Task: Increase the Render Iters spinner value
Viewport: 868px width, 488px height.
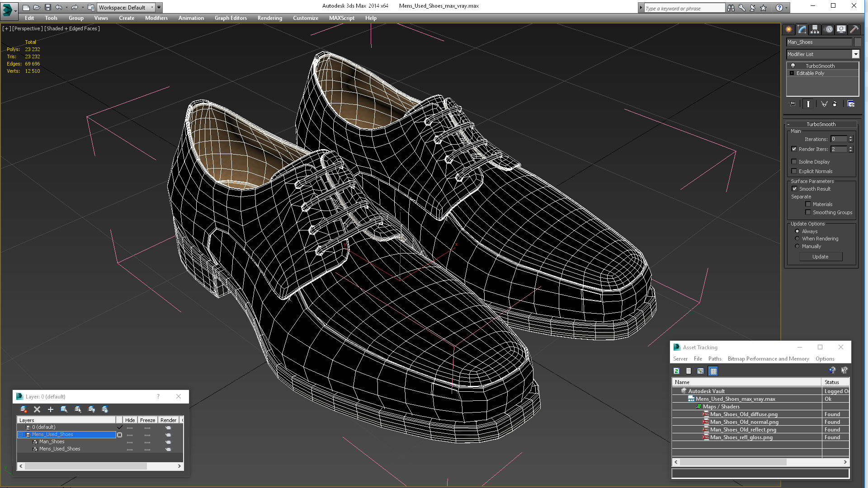Action: point(851,147)
